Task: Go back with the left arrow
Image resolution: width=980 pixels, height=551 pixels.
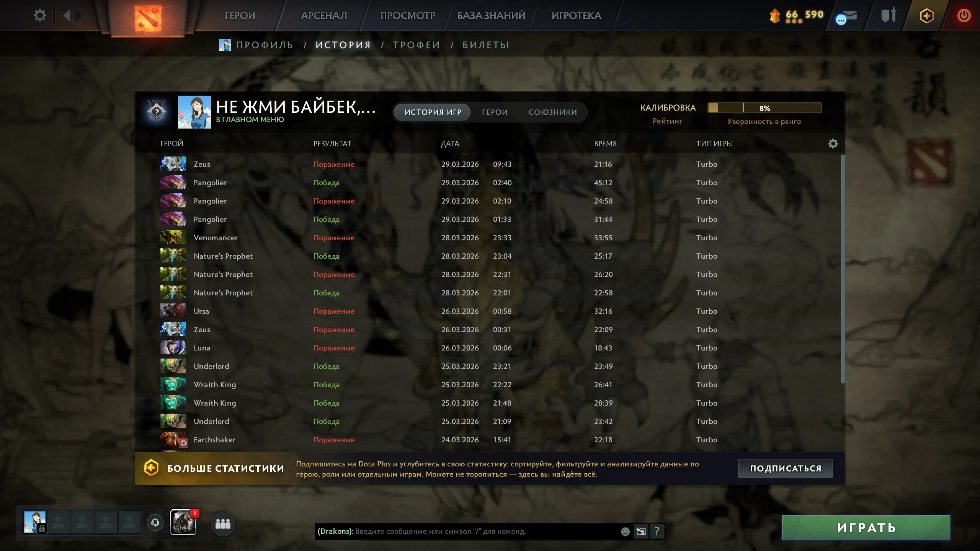Action: pyautogui.click(x=67, y=15)
